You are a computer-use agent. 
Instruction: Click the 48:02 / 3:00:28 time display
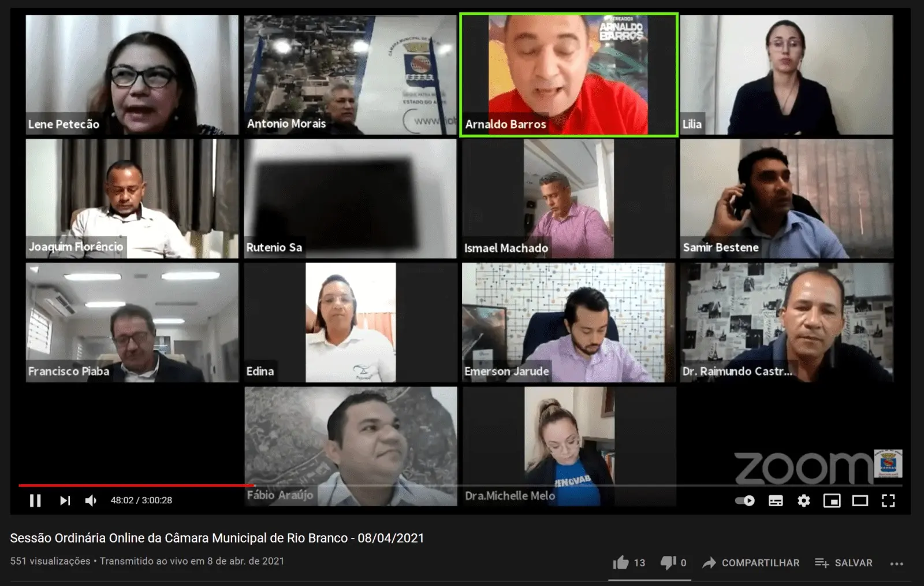[x=141, y=500]
